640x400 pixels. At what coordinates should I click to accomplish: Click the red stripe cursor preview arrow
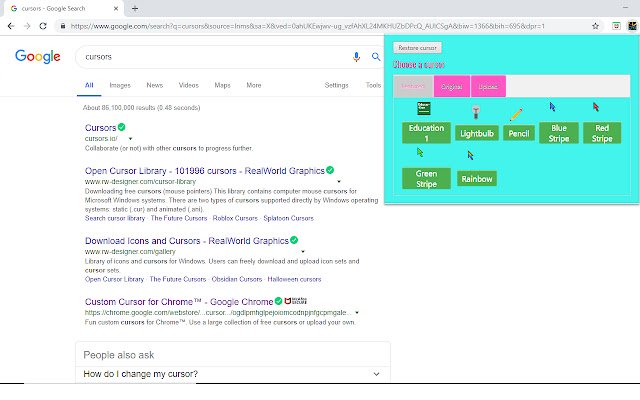[x=596, y=107]
